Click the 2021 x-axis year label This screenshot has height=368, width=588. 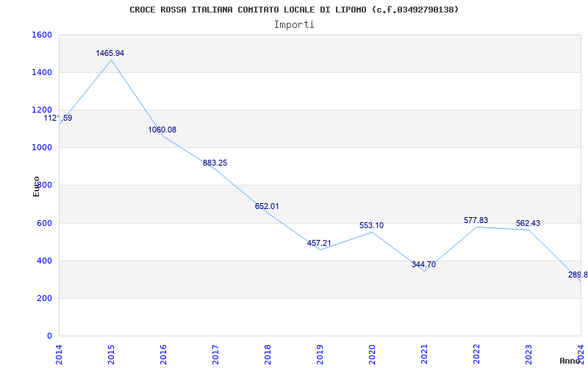point(424,354)
